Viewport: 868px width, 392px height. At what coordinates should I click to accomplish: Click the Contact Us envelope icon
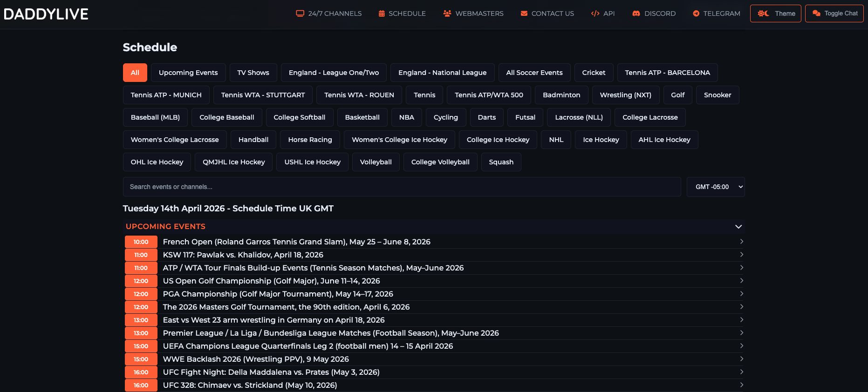[x=524, y=14]
